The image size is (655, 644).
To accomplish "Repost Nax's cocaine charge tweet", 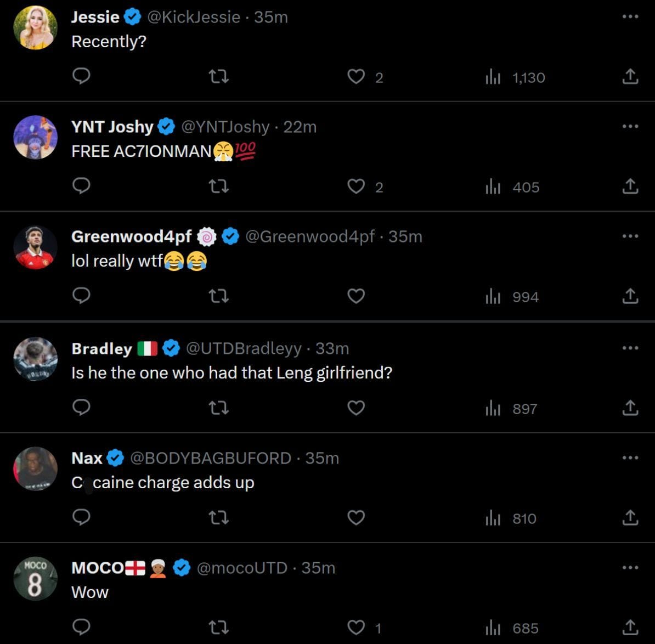I will tap(219, 518).
